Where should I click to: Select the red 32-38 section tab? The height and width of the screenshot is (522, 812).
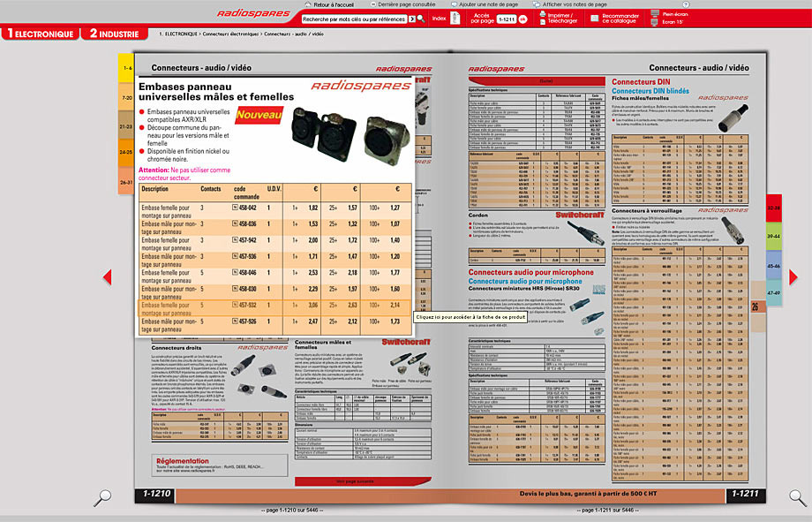pos(774,208)
